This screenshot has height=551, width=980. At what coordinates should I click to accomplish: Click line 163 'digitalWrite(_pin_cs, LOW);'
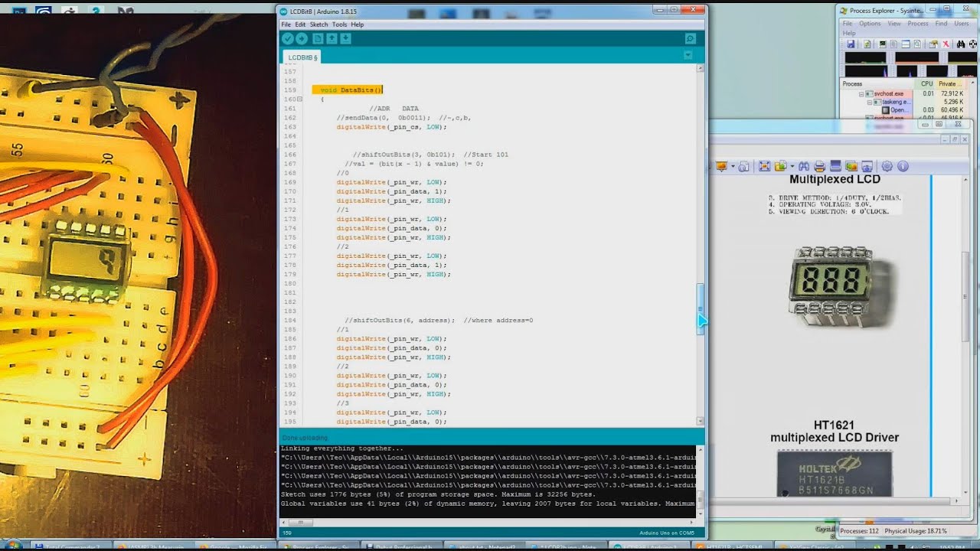coord(391,127)
